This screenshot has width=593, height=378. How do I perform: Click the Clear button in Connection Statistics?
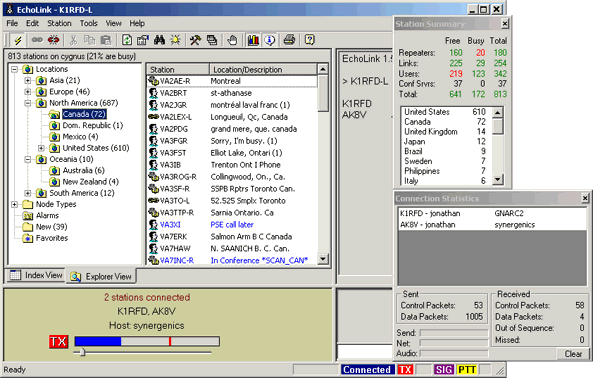[x=573, y=354]
